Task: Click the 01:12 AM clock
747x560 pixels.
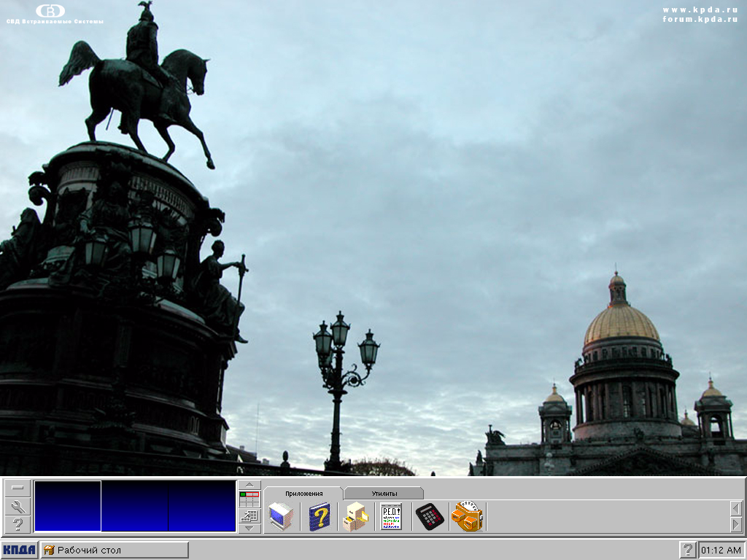Action: pos(721,550)
